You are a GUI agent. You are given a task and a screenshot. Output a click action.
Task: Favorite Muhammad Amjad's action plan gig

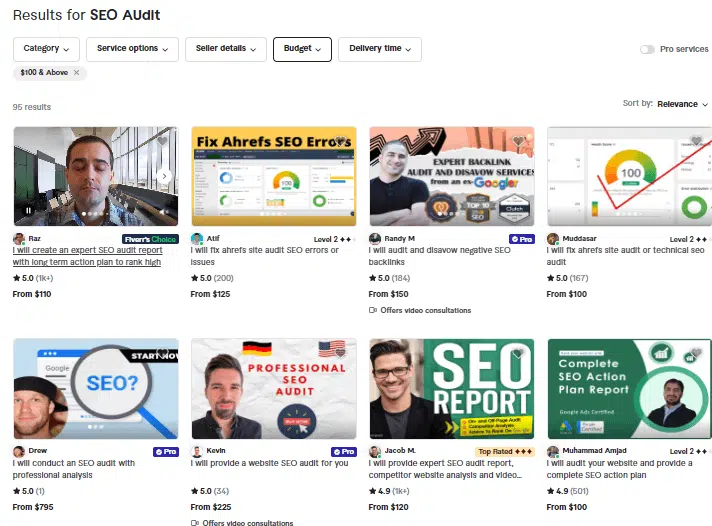click(696, 353)
